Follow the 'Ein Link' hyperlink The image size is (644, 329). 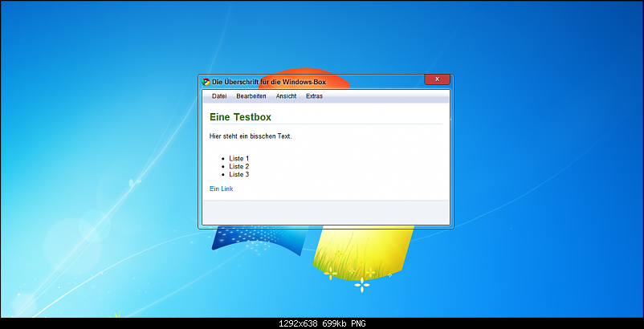click(x=221, y=189)
